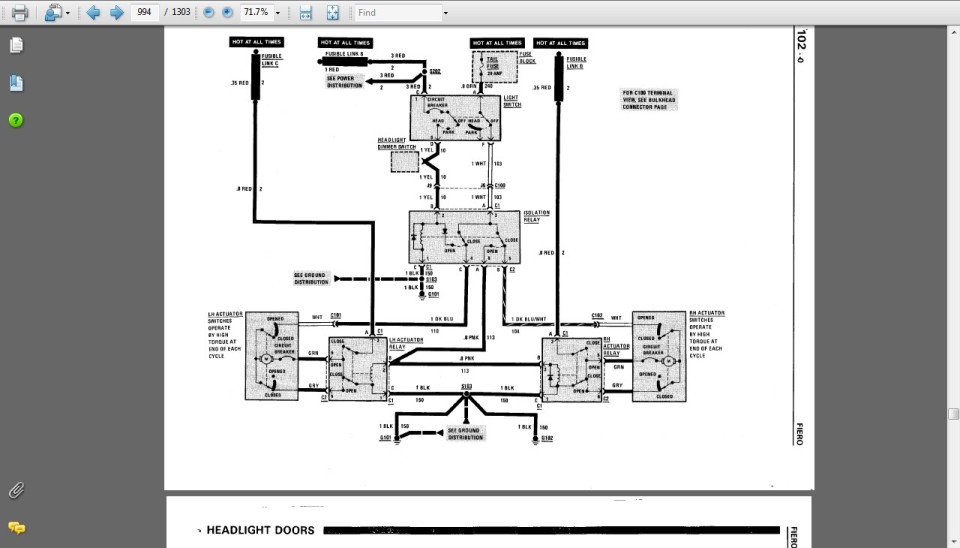960x548 pixels.
Task: Click the total page count text 1303
Action: (181, 12)
